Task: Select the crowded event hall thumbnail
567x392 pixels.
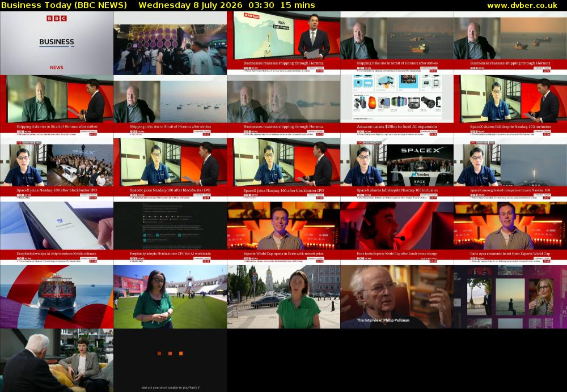Action: click(x=170, y=43)
